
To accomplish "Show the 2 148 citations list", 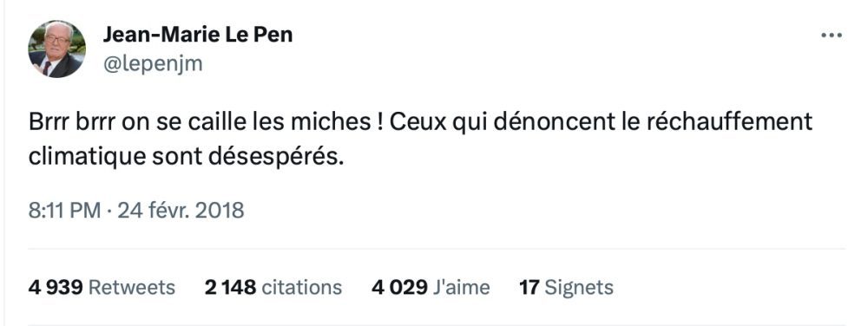I will click(x=273, y=287).
